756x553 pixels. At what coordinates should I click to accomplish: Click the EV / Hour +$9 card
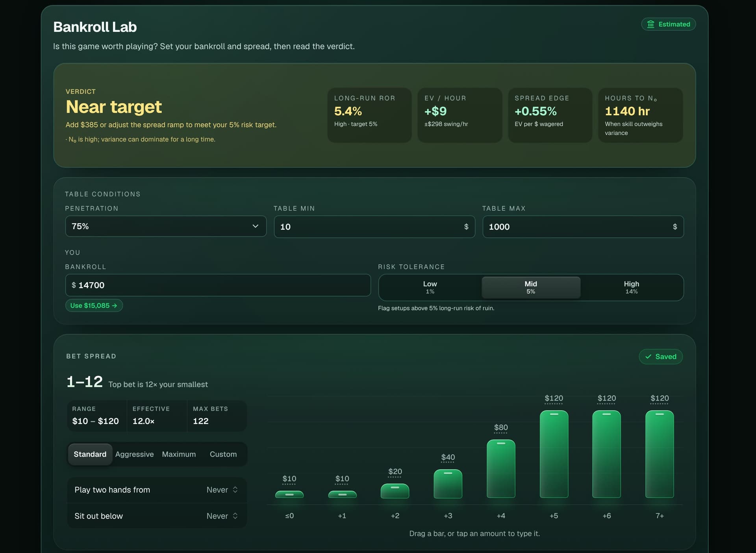point(460,115)
